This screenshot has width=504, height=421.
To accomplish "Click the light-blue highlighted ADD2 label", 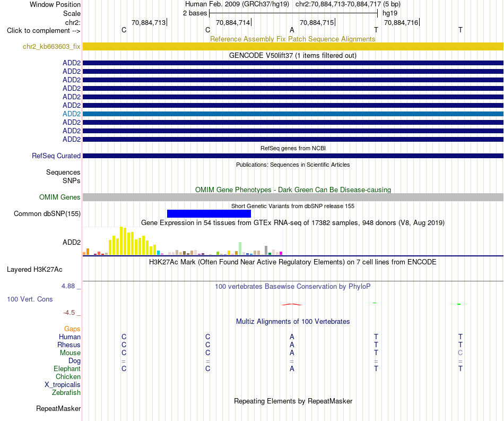I will 72,114.
